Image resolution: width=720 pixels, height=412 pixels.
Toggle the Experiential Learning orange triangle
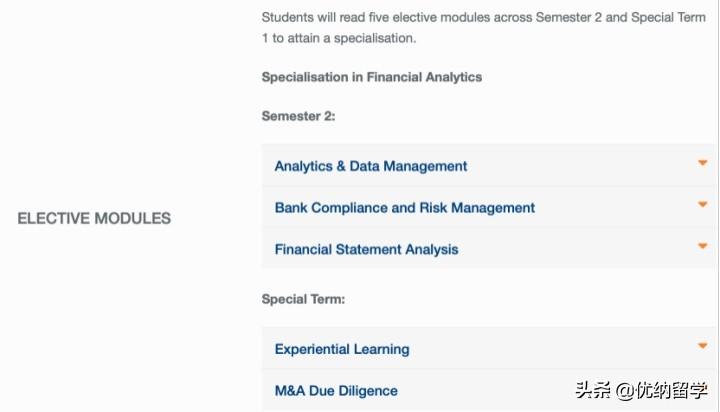pyautogui.click(x=702, y=347)
